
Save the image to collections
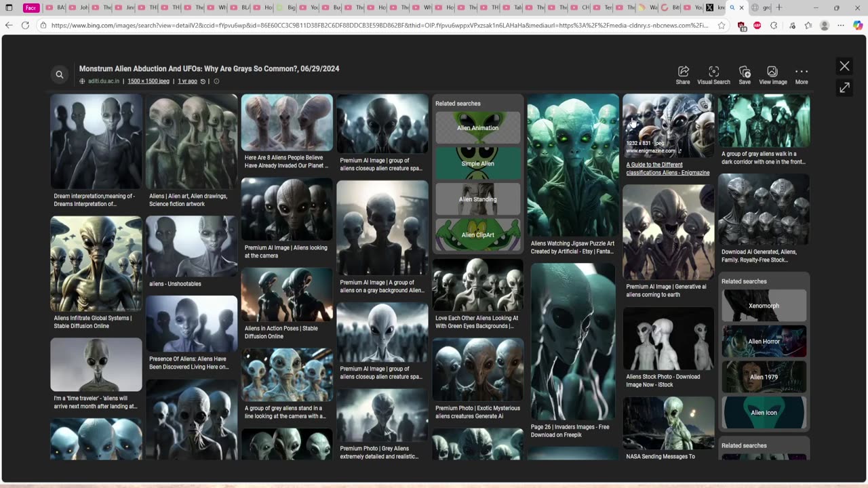[745, 75]
